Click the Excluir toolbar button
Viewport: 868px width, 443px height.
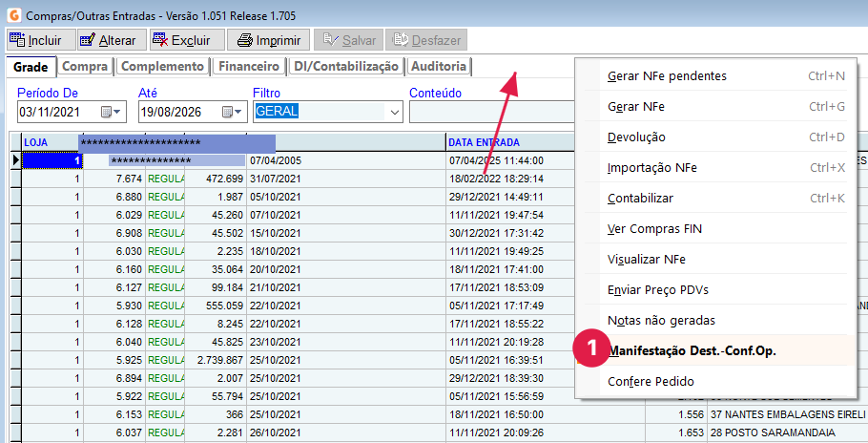tap(188, 40)
